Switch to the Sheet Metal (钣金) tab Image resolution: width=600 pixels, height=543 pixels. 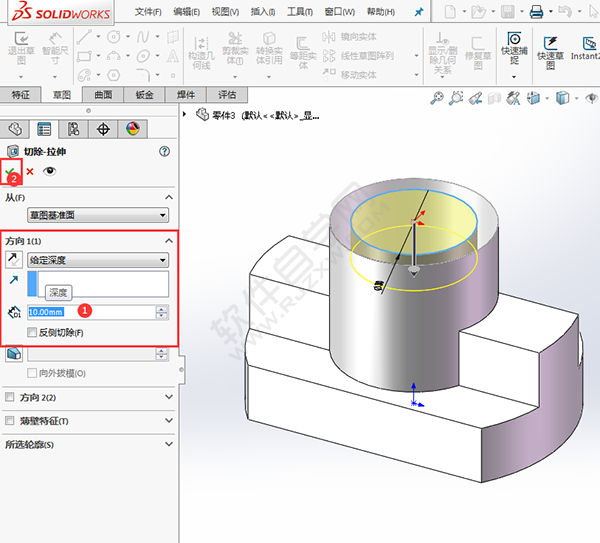[x=145, y=95]
